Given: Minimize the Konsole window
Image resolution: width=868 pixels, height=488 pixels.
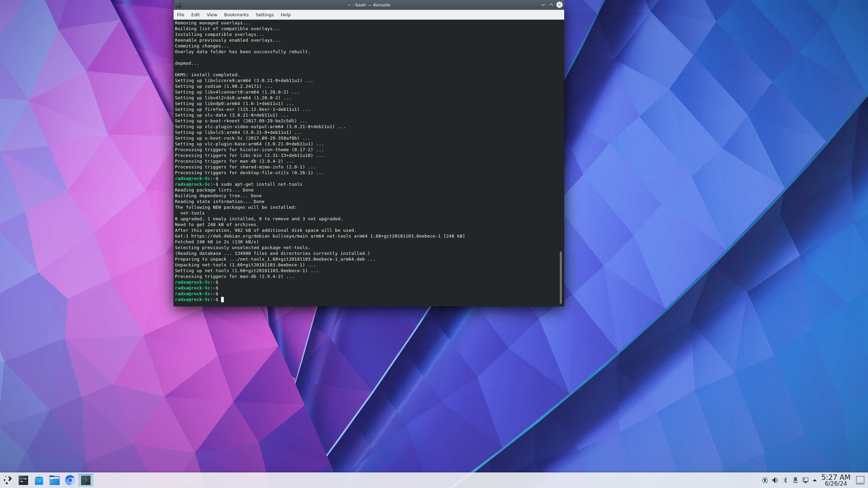Looking at the screenshot, I should click(543, 5).
